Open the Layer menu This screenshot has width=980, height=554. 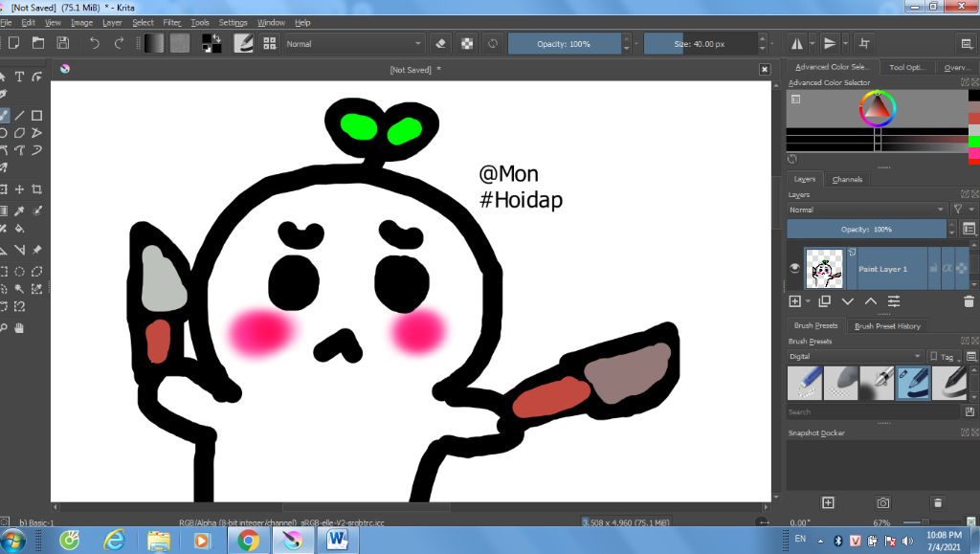(112, 22)
